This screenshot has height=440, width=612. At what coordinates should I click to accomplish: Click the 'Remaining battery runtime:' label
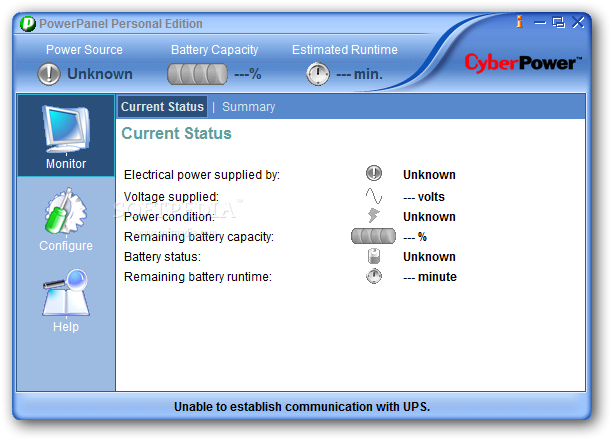point(198,277)
